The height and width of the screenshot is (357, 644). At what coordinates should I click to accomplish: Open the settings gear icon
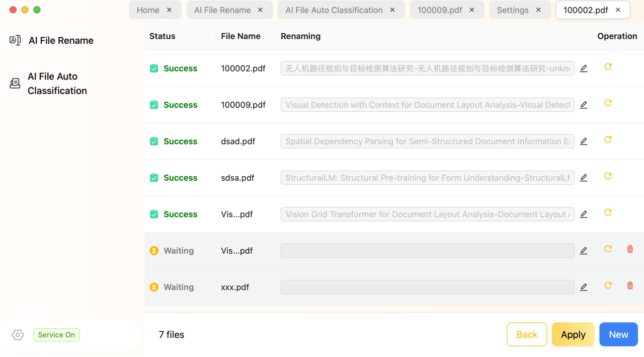pos(18,335)
